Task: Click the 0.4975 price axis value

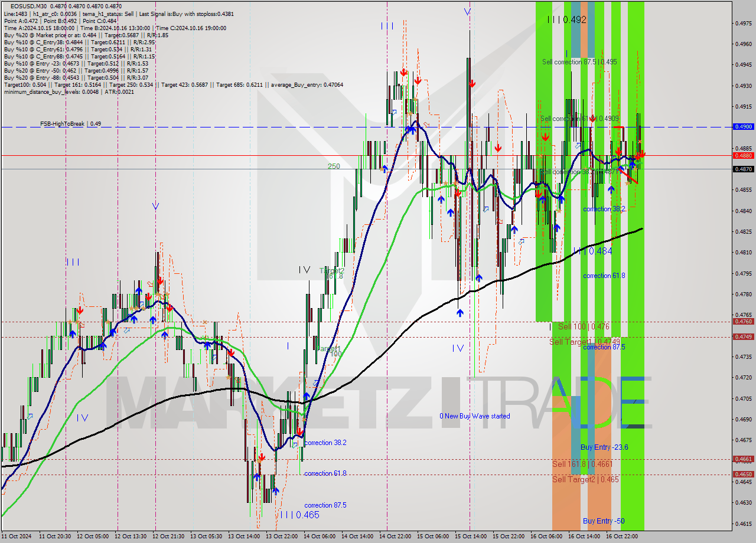Action: (742, 24)
